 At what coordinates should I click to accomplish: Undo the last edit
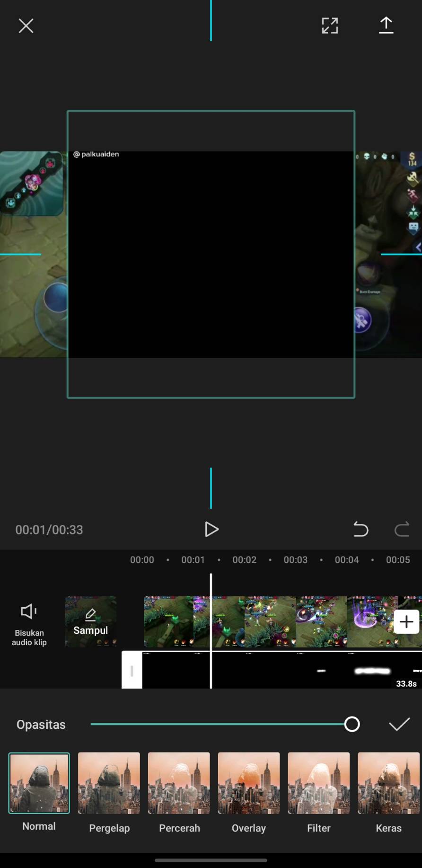pos(360,529)
